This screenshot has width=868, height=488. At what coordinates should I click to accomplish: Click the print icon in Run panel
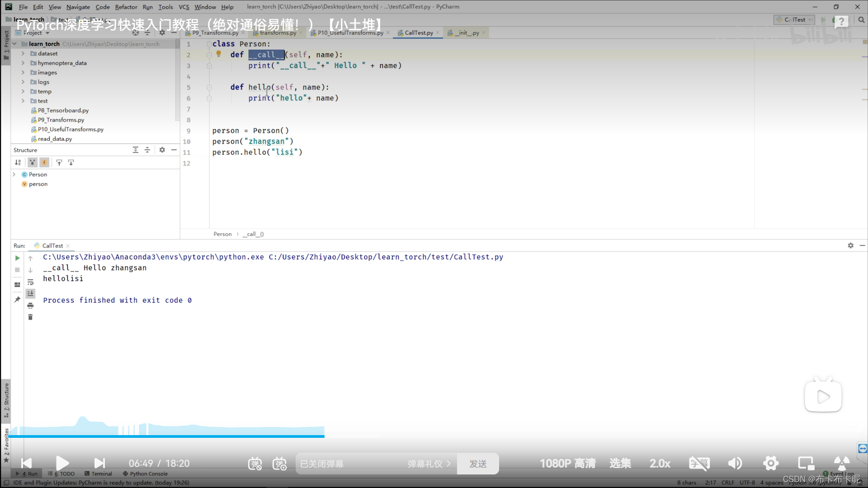tap(30, 306)
